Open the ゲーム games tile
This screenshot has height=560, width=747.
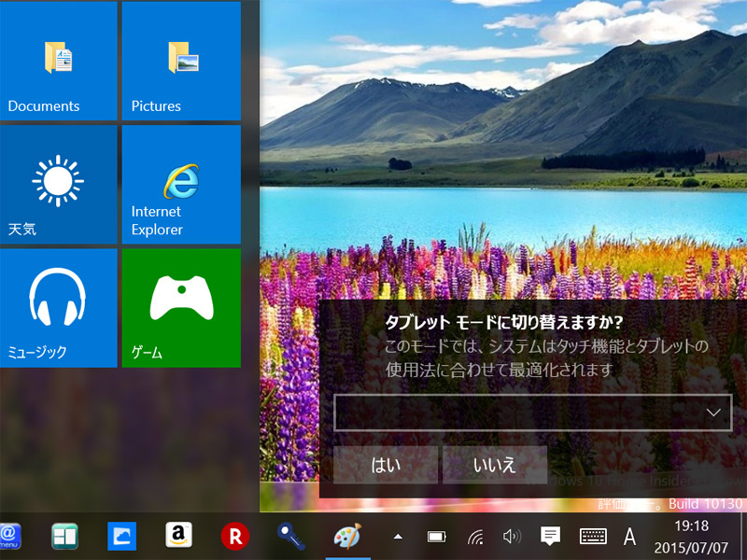181,307
